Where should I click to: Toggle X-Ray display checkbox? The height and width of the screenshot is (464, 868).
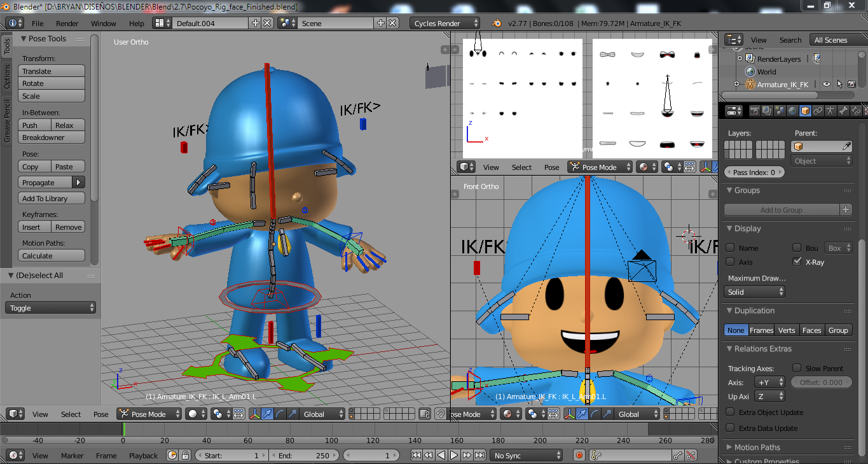click(797, 261)
